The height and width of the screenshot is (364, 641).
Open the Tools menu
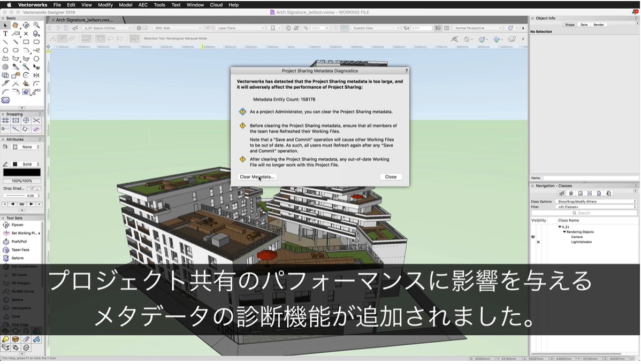[159, 5]
